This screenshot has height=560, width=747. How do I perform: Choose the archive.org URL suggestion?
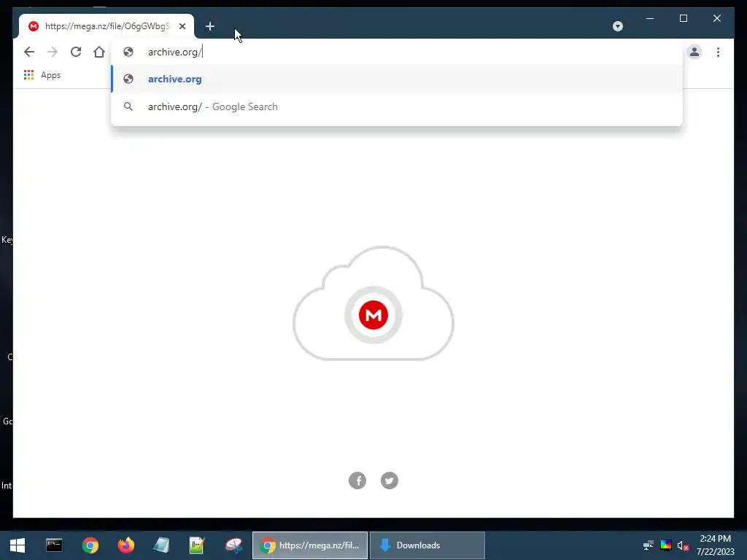[397, 79]
